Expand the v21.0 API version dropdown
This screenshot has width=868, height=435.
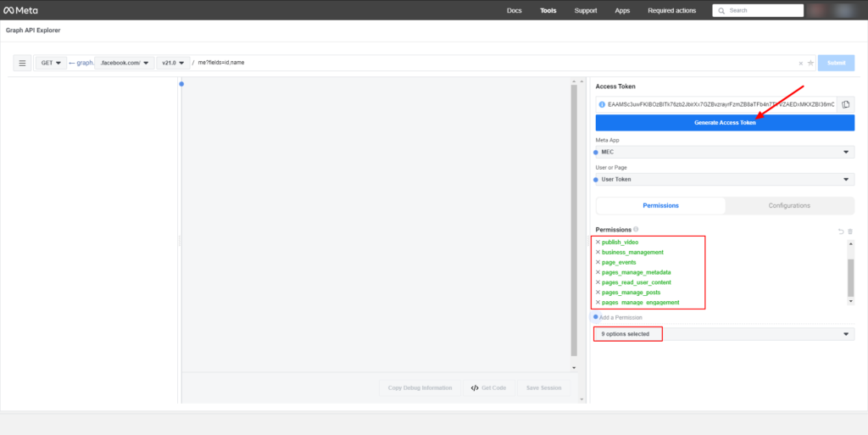173,63
